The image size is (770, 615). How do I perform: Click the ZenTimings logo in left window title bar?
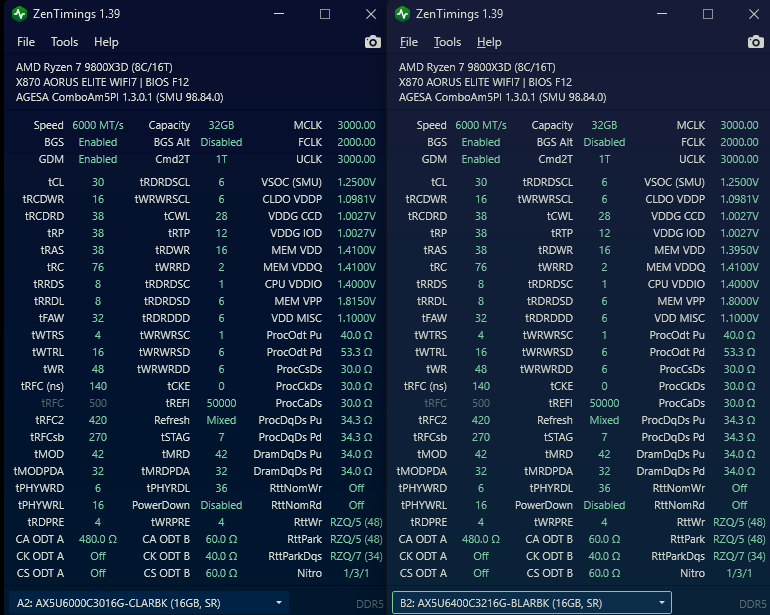point(20,14)
